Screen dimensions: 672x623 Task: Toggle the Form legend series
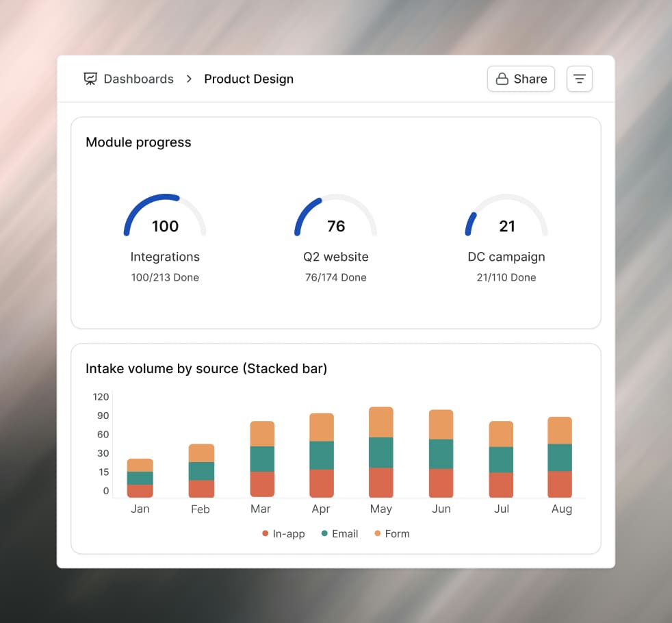392,533
